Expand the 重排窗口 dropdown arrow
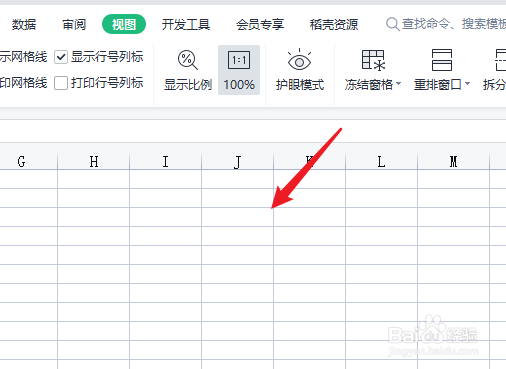This screenshot has width=506, height=369. (x=468, y=84)
